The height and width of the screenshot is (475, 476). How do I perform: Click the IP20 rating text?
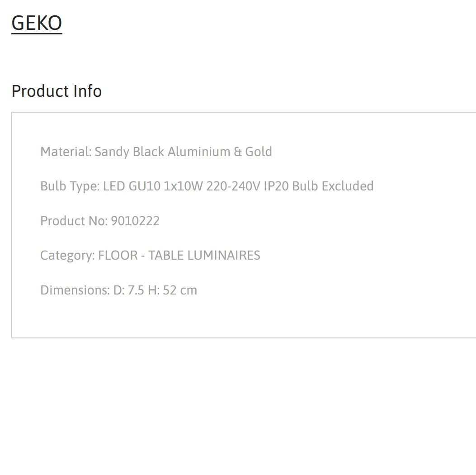click(x=276, y=186)
